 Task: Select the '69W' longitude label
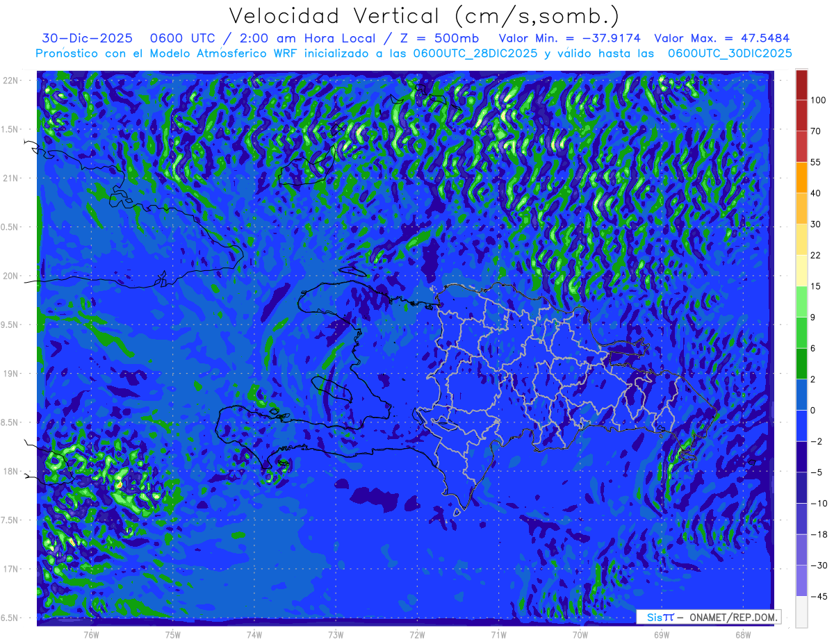662,635
